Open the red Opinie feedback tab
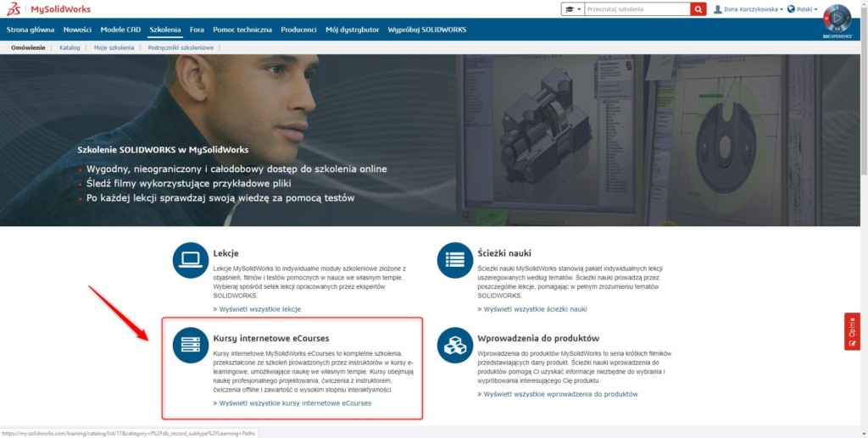The image size is (868, 438). click(x=852, y=331)
